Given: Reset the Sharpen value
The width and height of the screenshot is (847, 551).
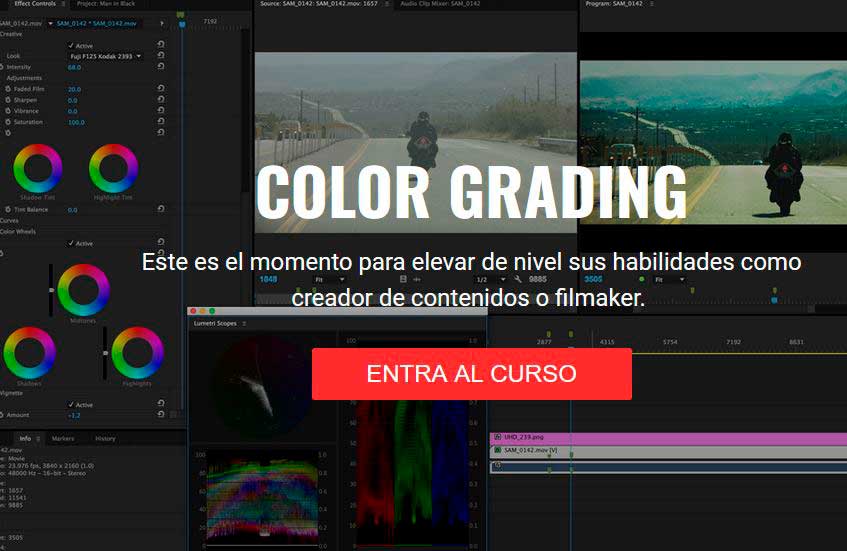Looking at the screenshot, I should (161, 99).
